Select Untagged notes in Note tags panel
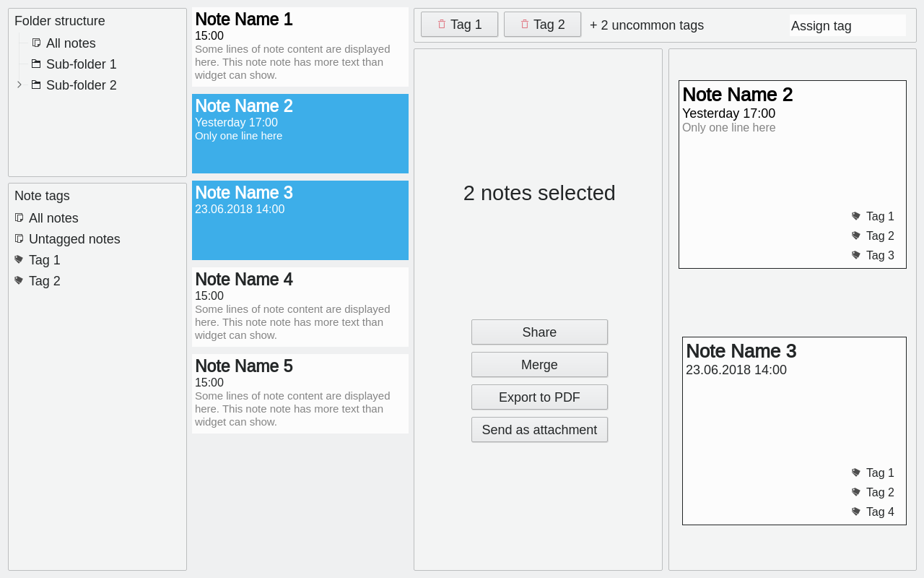The width and height of the screenshot is (924, 578). [x=74, y=238]
